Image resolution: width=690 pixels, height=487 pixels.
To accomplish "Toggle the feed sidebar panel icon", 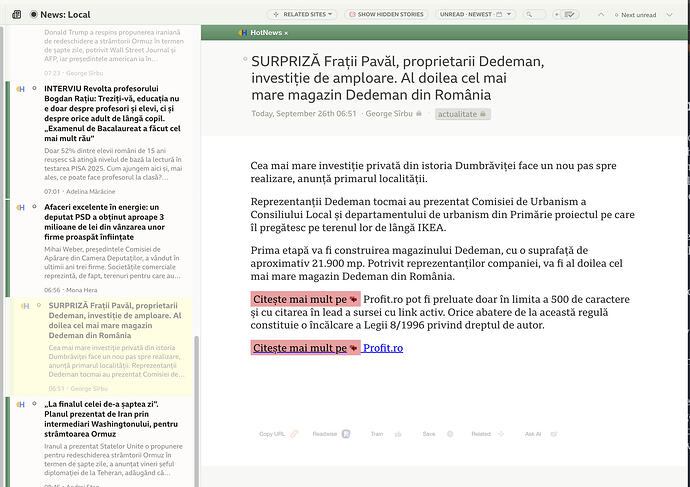I will coord(17,15).
